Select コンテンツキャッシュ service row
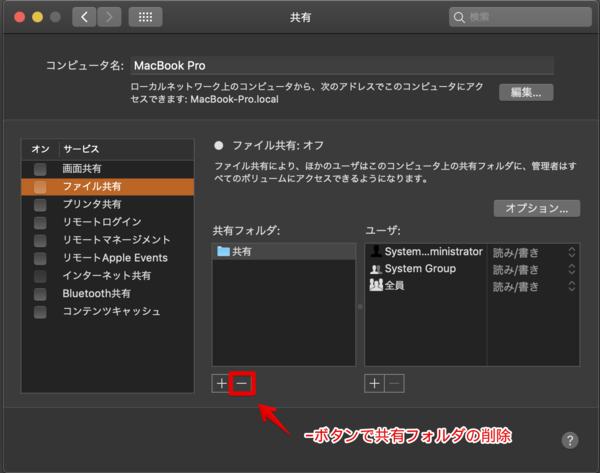This screenshot has height=473, width=600. click(x=108, y=312)
